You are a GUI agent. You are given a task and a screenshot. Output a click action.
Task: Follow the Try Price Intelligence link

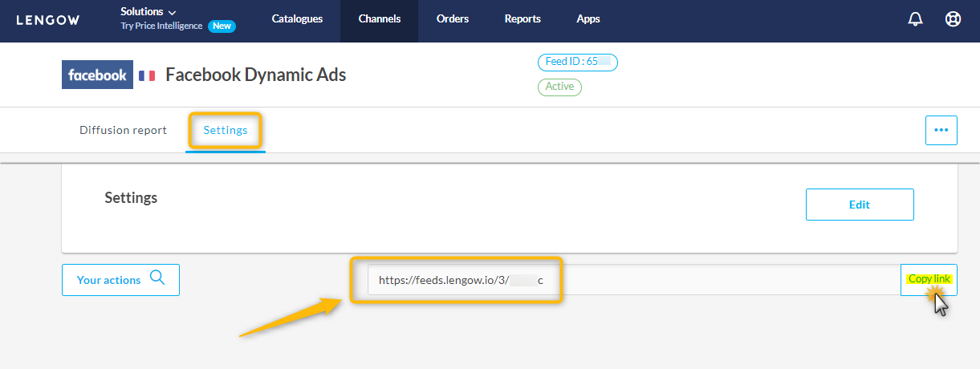(x=163, y=26)
